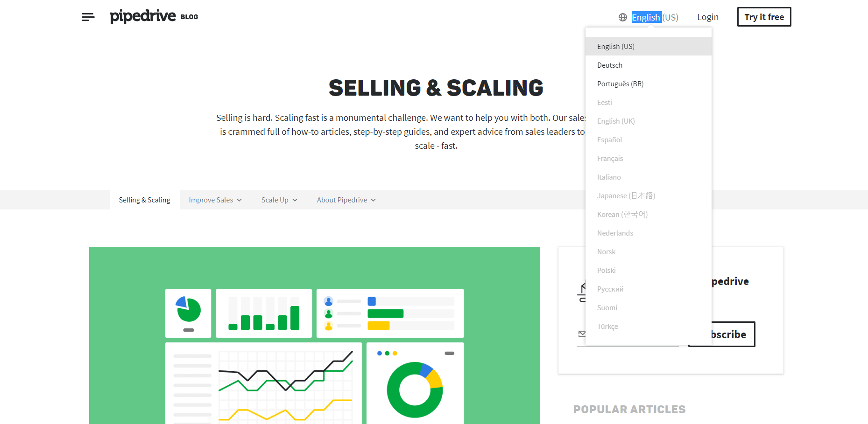Click the globe language icon
868x424 pixels.
tap(622, 17)
